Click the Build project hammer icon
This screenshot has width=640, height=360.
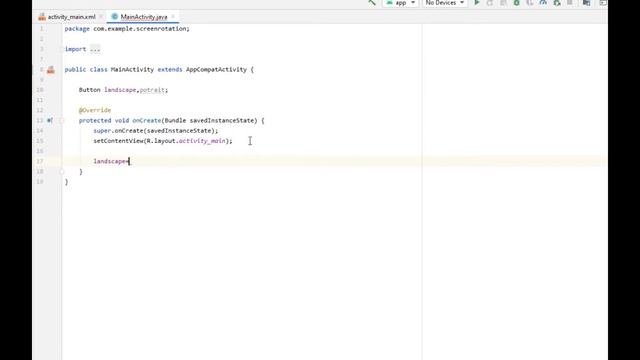pos(372,2)
